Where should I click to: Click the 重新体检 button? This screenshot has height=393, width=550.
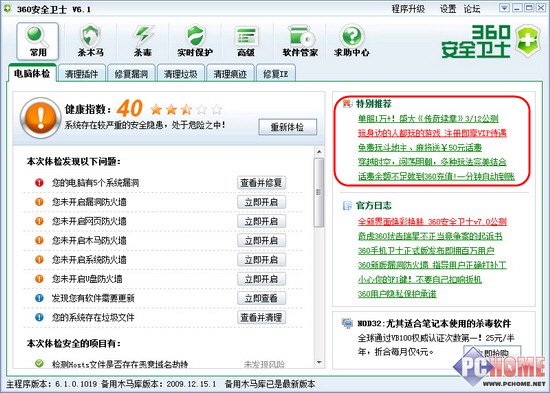pos(288,127)
